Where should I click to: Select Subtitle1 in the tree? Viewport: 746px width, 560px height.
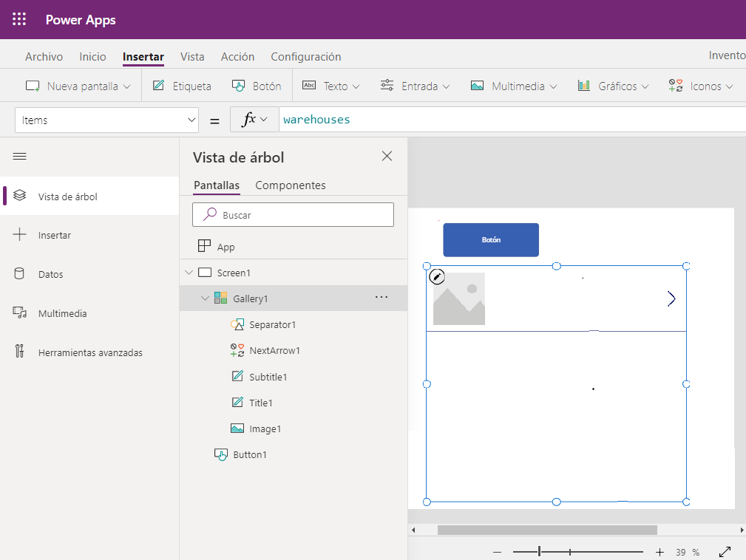294,377
